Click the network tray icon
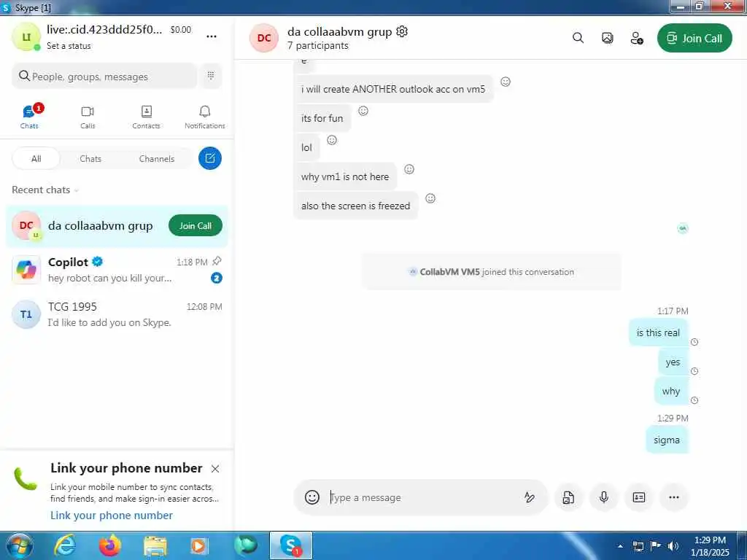Viewport: 747px width, 560px height. click(x=638, y=546)
